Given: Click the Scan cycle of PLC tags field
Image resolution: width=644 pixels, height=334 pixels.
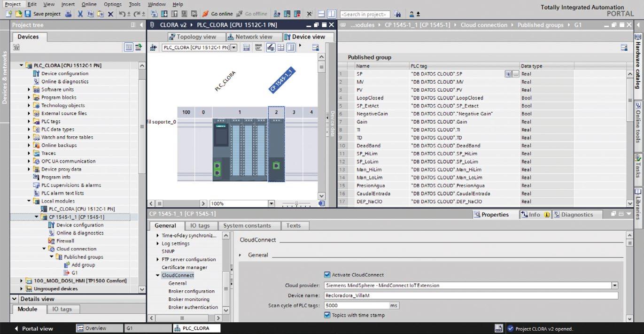Looking at the screenshot, I should coord(356,305).
